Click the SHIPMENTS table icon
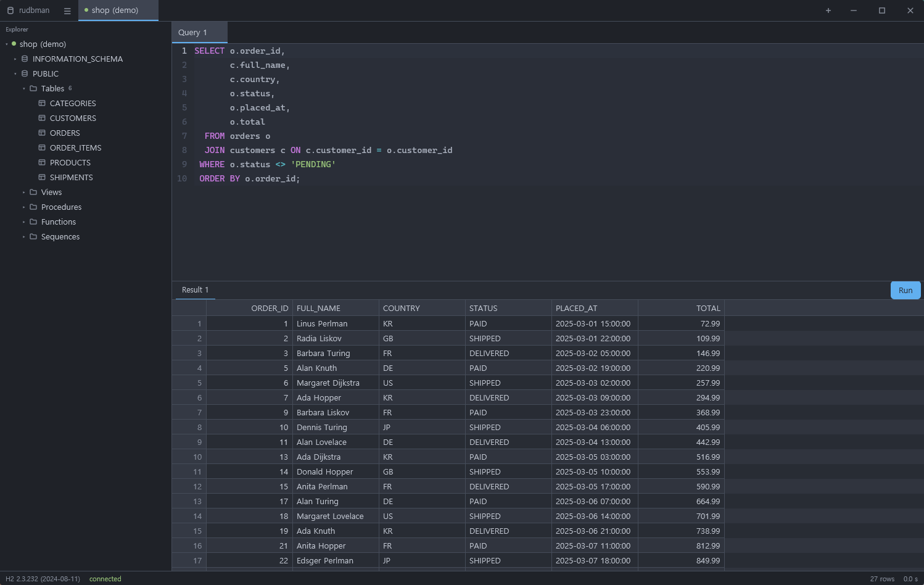The height and width of the screenshot is (585, 924). click(42, 177)
